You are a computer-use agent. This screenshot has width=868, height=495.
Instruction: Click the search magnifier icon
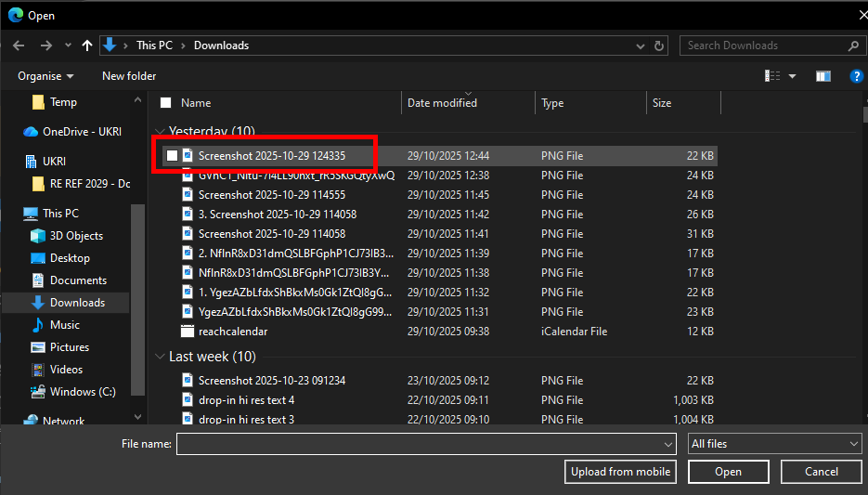coord(853,46)
